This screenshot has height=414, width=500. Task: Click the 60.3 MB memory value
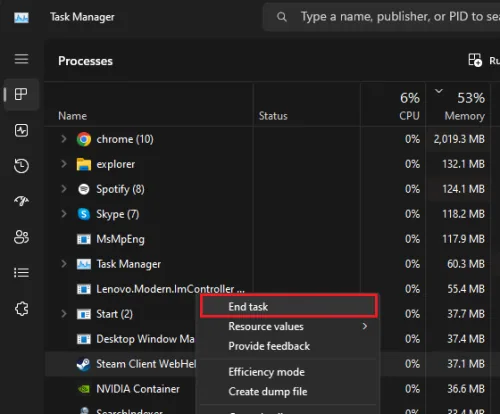pyautogui.click(x=466, y=264)
